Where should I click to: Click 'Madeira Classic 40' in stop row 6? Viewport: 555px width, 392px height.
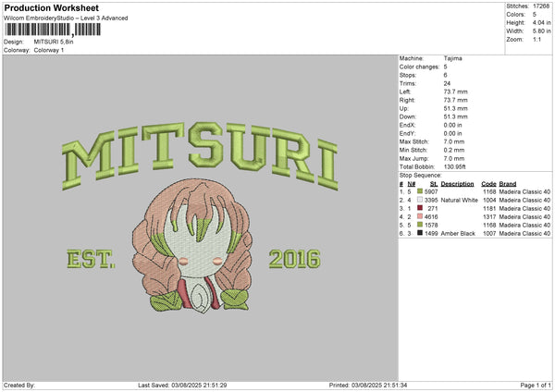(524, 234)
